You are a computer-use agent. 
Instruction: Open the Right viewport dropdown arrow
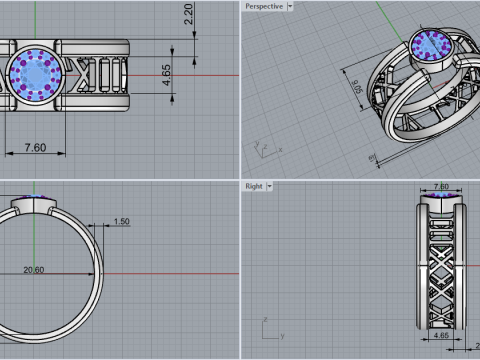pos(269,186)
